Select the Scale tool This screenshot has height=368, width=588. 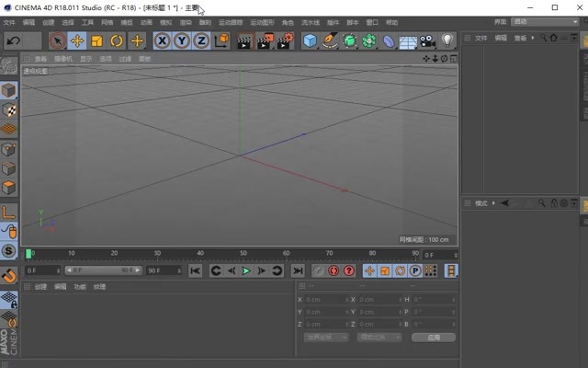click(97, 40)
